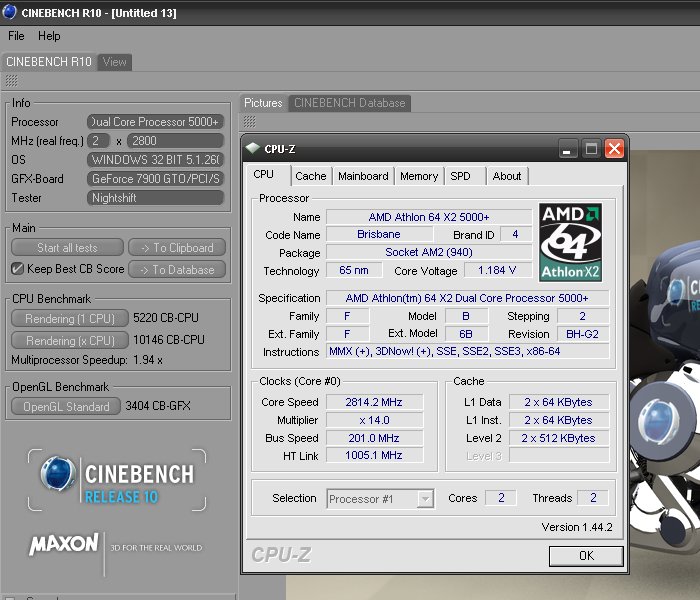
Task: Open the CINEBENCH Database tab
Action: coord(350,103)
